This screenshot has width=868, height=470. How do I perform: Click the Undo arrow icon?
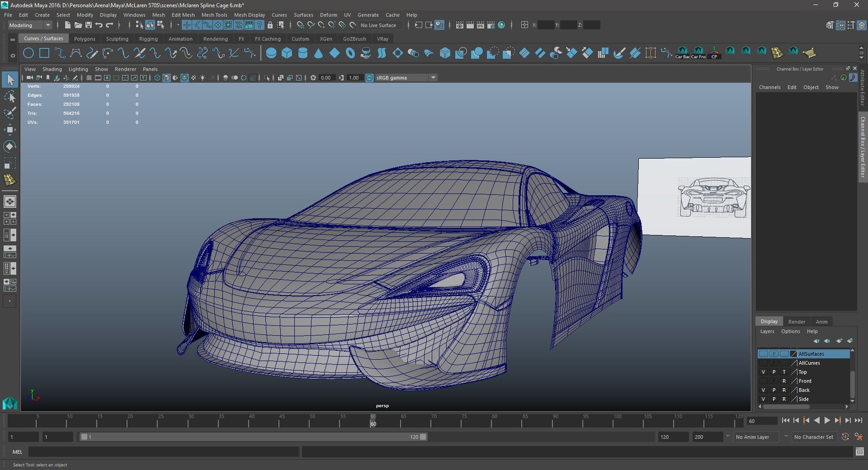point(99,25)
